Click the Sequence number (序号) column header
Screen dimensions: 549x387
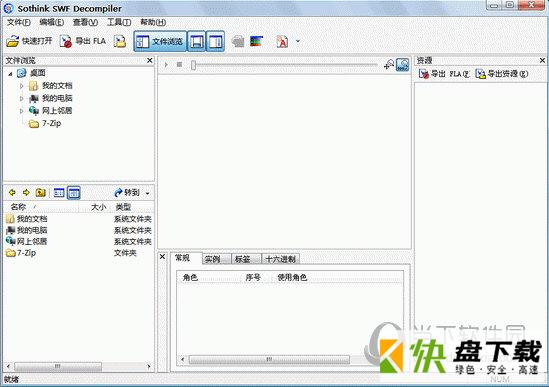[256, 278]
